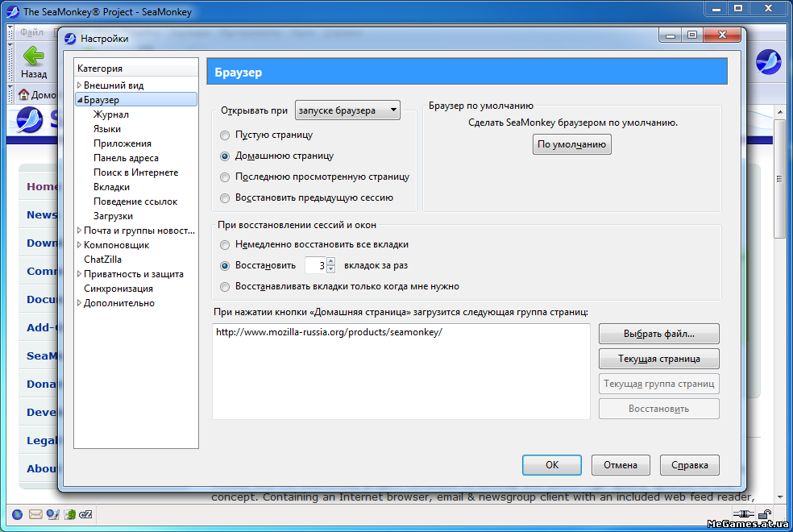
Task: Select Last page visited radio option
Action: pos(225,177)
